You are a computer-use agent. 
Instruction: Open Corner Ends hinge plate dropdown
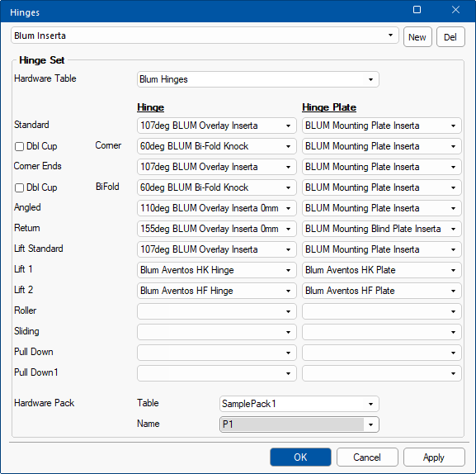point(382,167)
